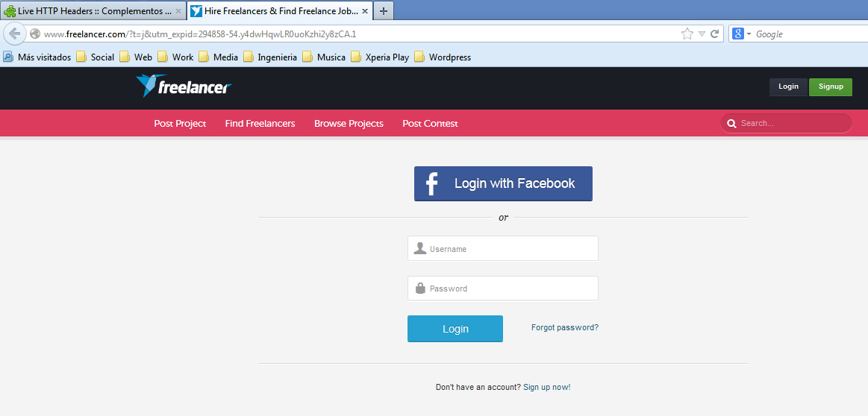Click Login with Facebook button
Viewport: 868px width, 416px height.
pyautogui.click(x=503, y=183)
